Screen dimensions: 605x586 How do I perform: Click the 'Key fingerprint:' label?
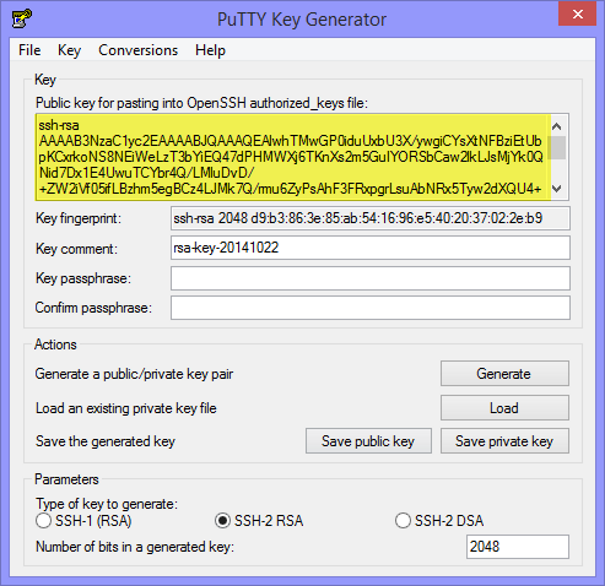coord(78,218)
